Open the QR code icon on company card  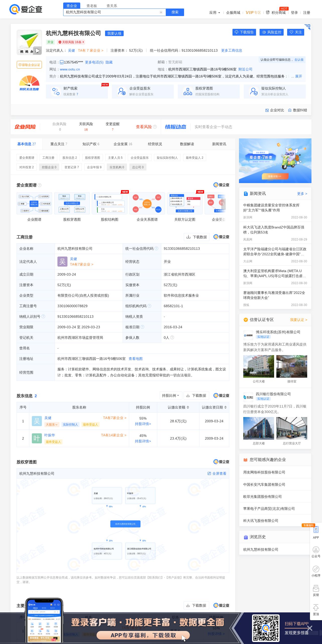coord(307,27)
